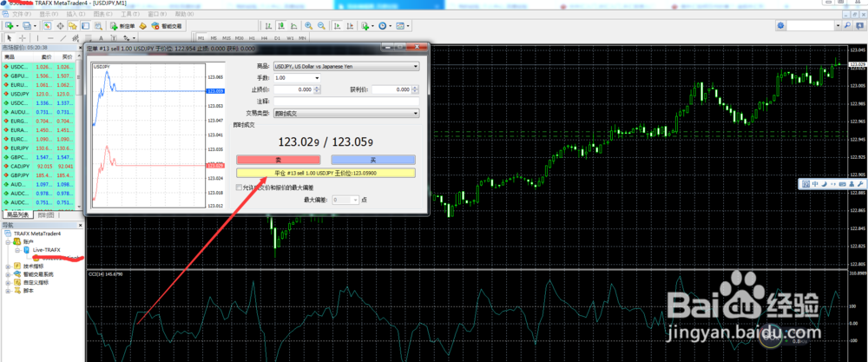The height and width of the screenshot is (362, 868).
Task: Open the 交易类型 order type dropdown
Action: [346, 113]
